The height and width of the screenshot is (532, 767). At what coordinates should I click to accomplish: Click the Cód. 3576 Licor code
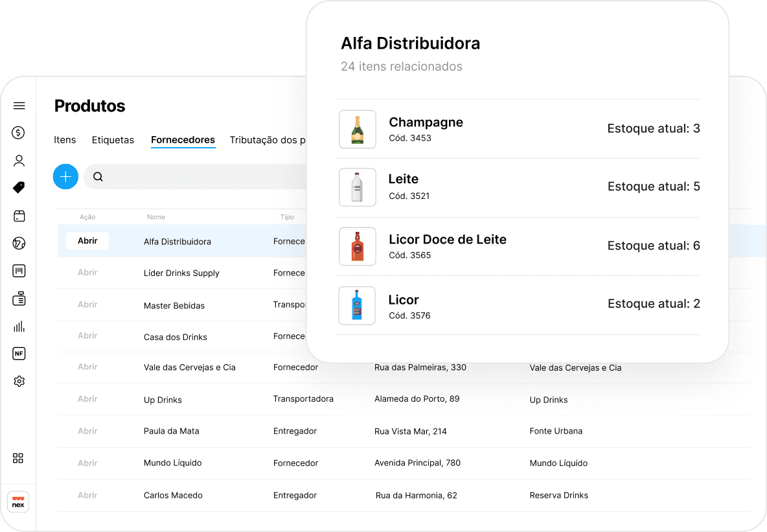(x=409, y=316)
